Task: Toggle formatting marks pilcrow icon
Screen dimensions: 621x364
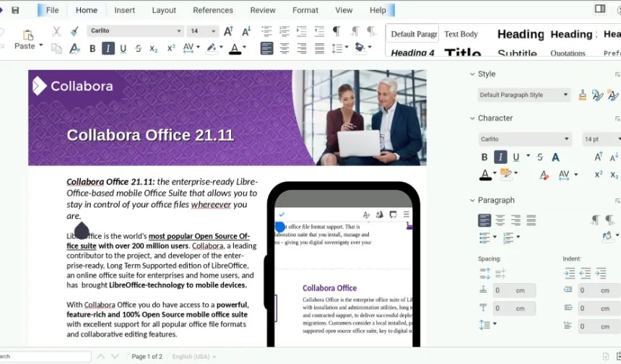Action: pos(336,31)
